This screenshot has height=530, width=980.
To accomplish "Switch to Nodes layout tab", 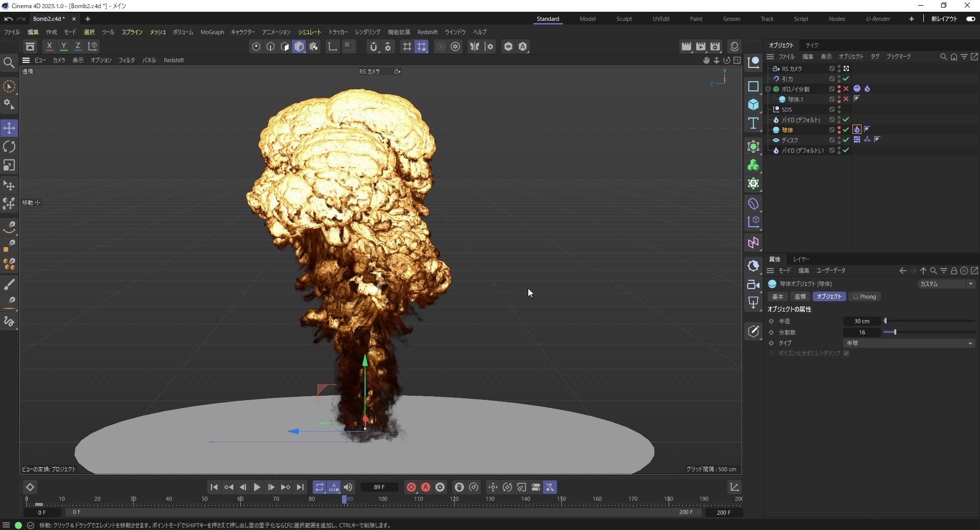I will [x=837, y=19].
